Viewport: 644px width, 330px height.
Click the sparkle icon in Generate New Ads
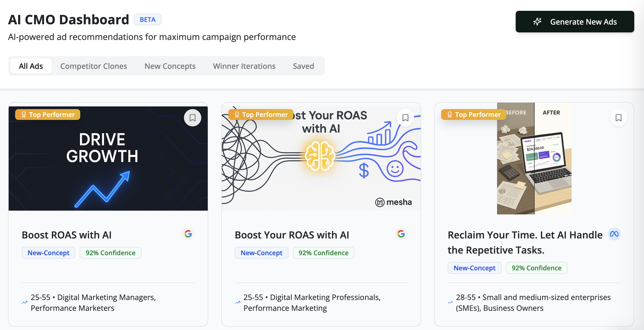tap(537, 22)
